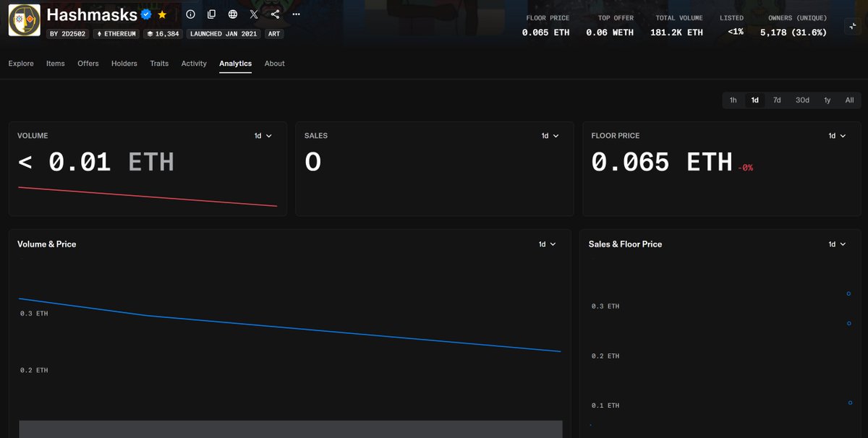Click the blue verified badge next to Hashmasks
The height and width of the screenshot is (438, 868).
[x=146, y=14]
